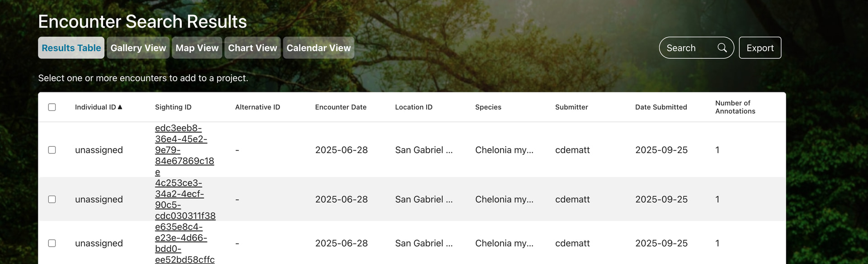
Task: Sort by the Species column header
Action: tap(488, 107)
